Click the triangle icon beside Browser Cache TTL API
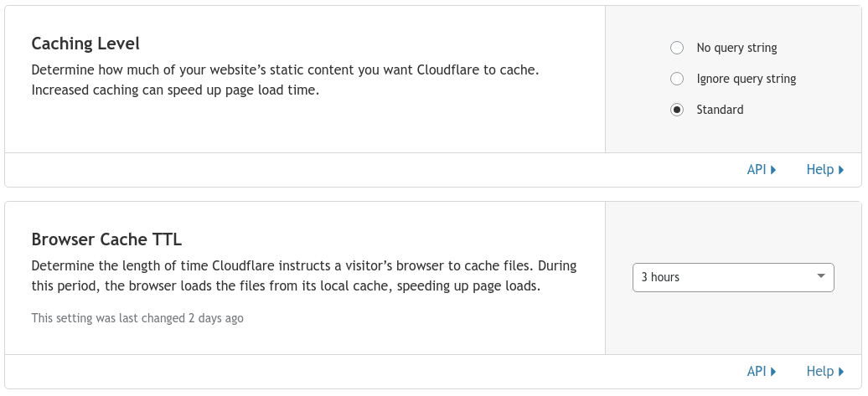This screenshot has height=396, width=868. 773,372
